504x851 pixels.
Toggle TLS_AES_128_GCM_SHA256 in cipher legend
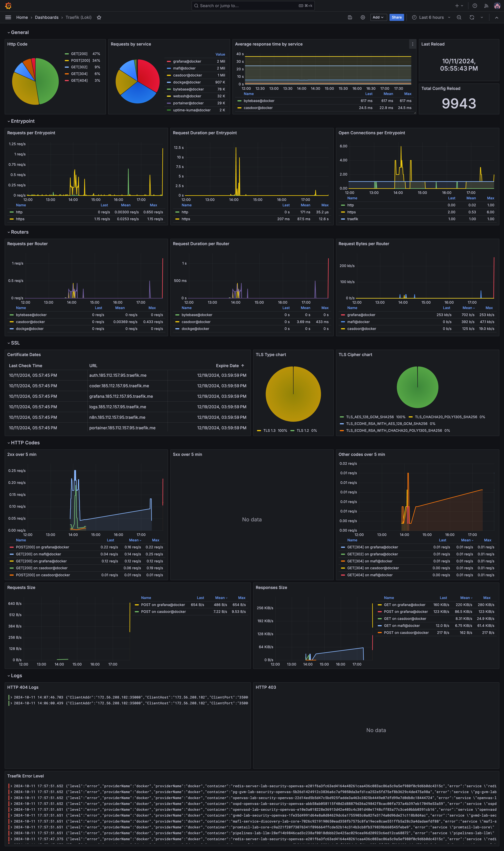point(370,417)
